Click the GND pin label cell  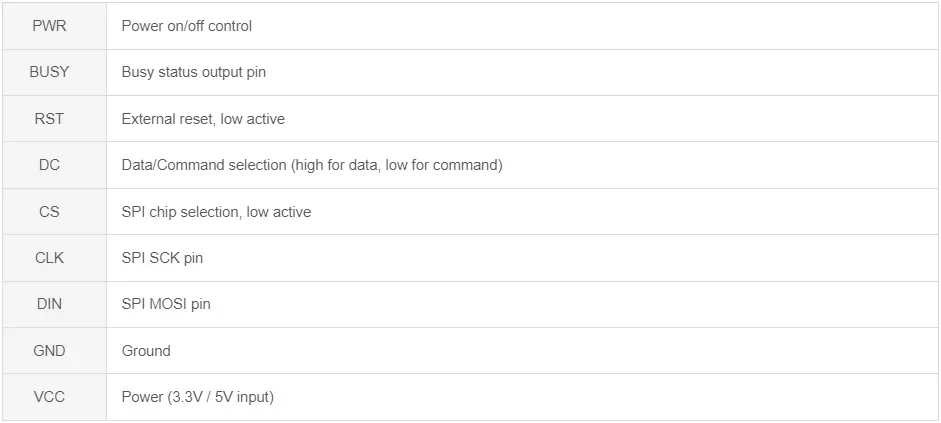tap(49, 351)
